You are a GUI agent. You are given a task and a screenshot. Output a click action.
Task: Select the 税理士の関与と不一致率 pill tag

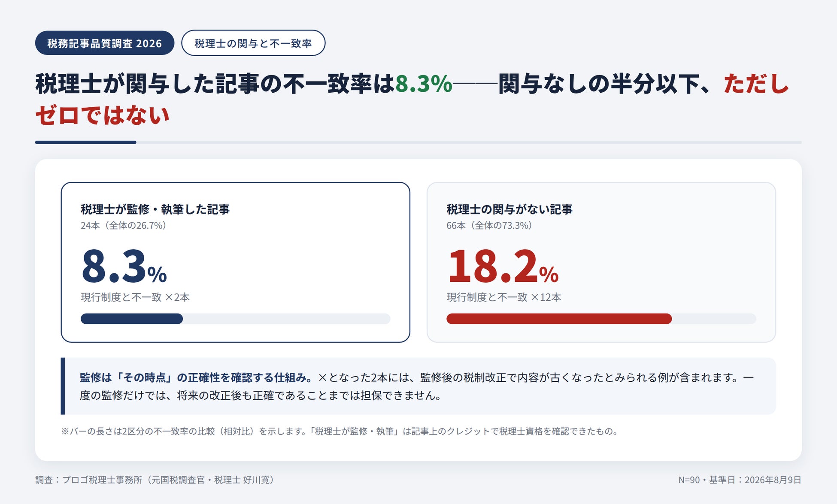pos(253,43)
